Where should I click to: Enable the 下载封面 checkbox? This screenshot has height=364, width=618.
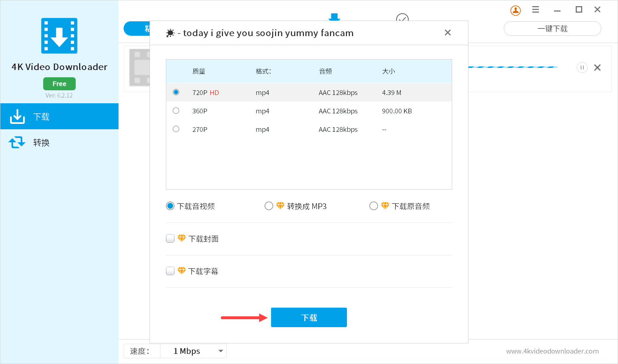170,238
